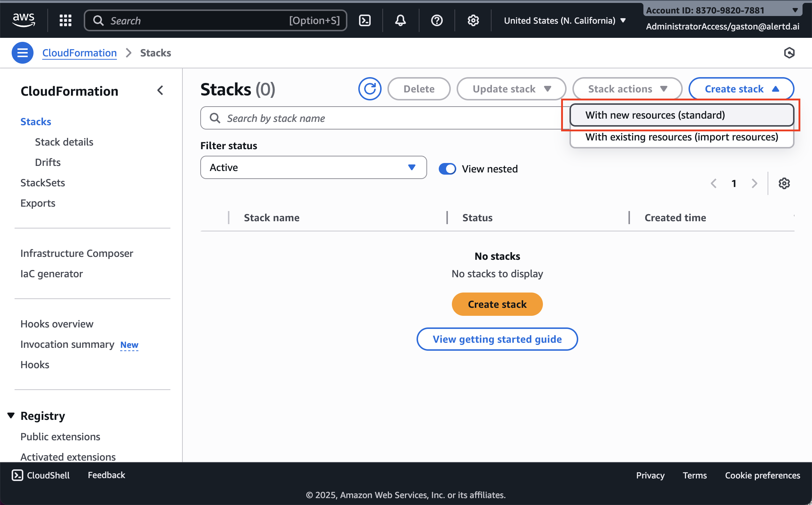Select With existing resources (import resources)

pos(681,137)
